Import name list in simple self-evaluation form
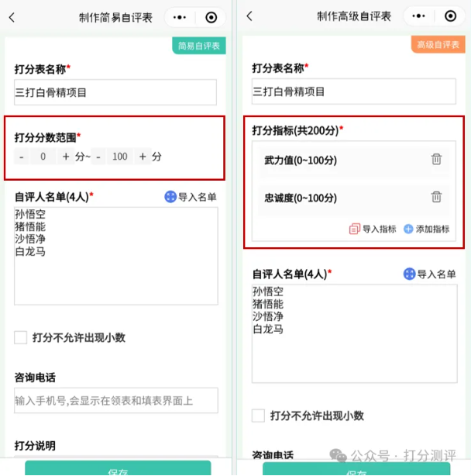The width and height of the screenshot is (471, 476). click(191, 197)
